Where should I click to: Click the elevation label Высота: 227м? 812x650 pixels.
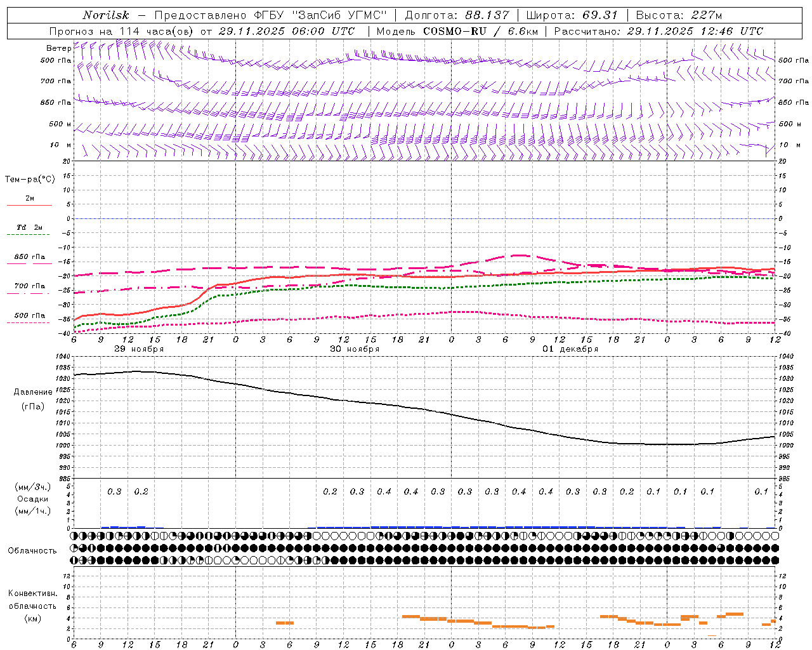tap(679, 15)
